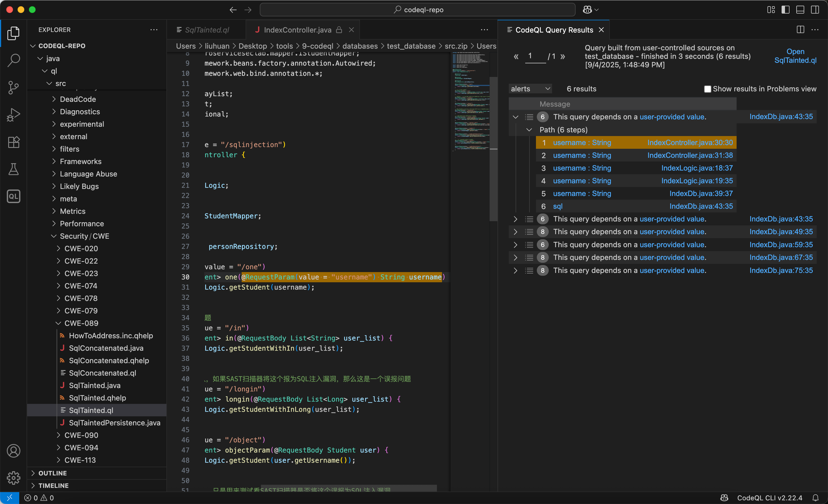Click the Copilot status icon in status bar
The width and height of the screenshot is (828, 504).
tap(724, 497)
